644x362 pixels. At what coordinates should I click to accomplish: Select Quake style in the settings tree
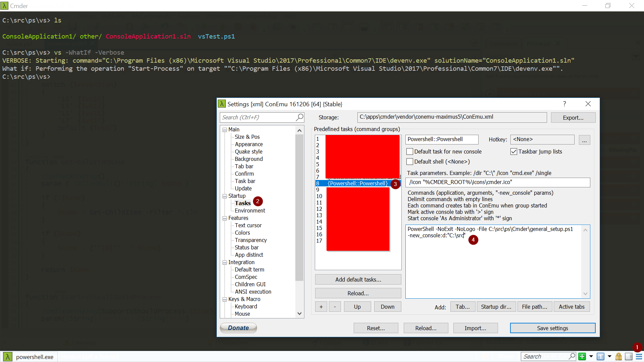tap(248, 152)
